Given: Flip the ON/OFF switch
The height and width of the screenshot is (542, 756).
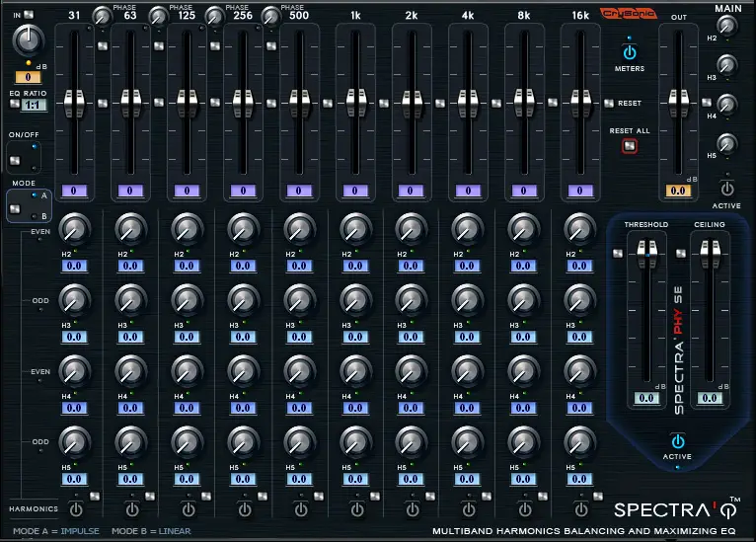Looking at the screenshot, I should [x=15, y=161].
